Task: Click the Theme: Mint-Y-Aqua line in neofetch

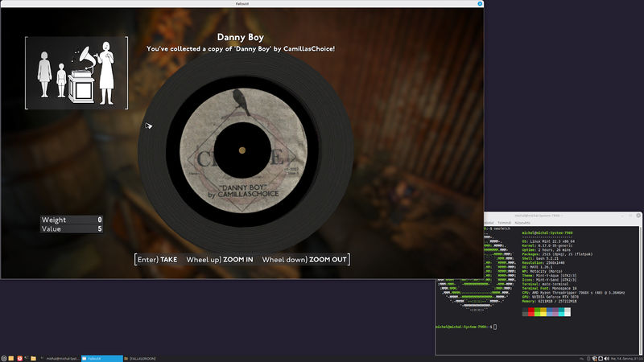Action: click(550, 275)
